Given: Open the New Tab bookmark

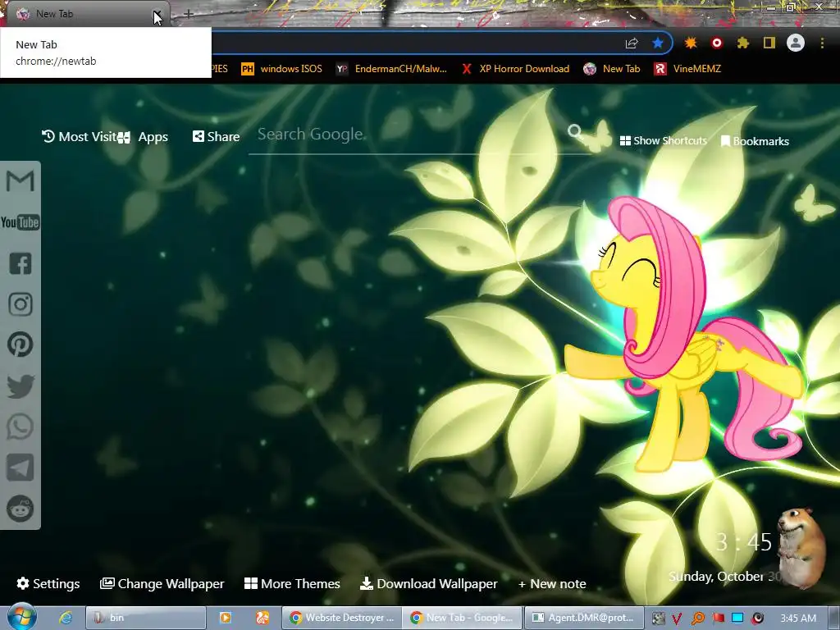Looking at the screenshot, I should [612, 69].
